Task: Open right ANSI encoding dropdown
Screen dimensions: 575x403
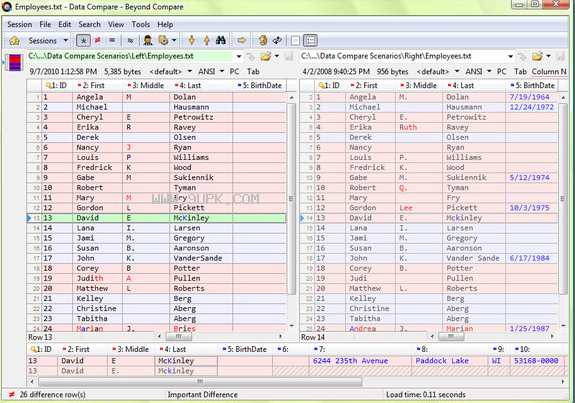Action: pos(478,72)
